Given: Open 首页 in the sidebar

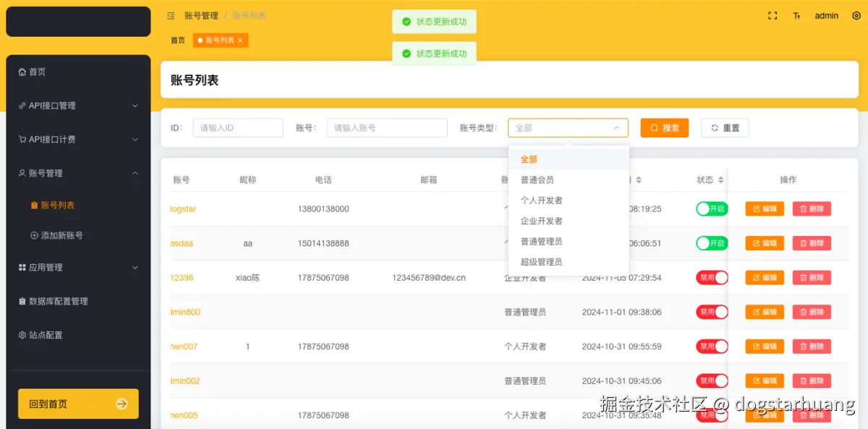Looking at the screenshot, I should pos(78,72).
